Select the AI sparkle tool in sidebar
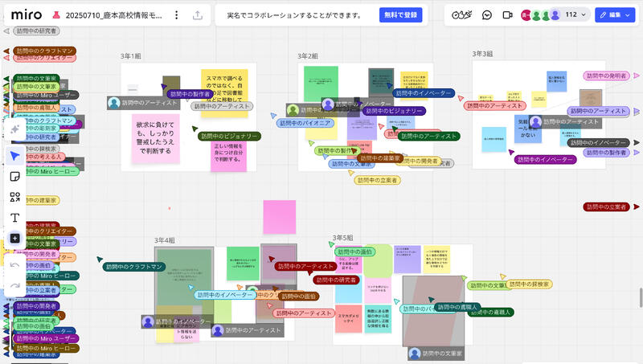The height and width of the screenshot is (364, 643). (14, 129)
